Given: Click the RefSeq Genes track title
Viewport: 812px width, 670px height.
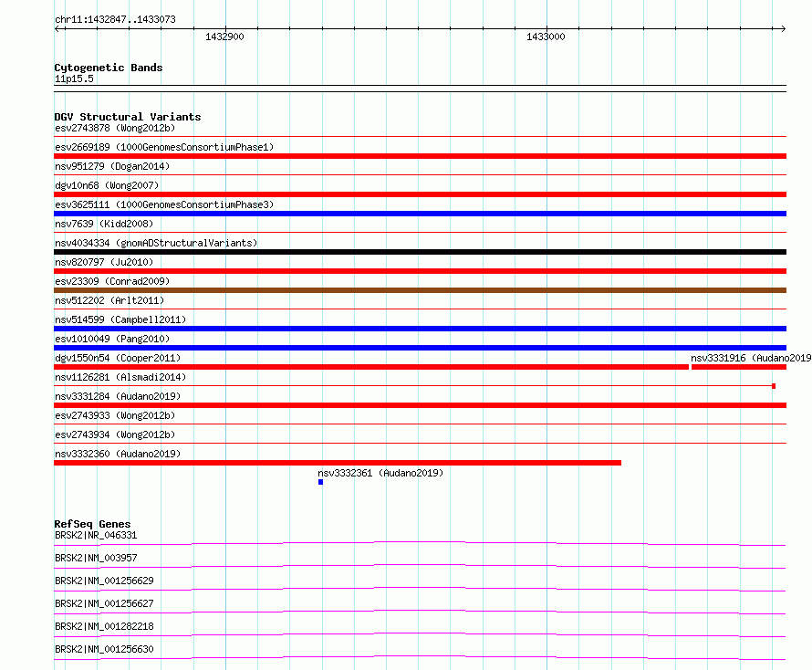Looking at the screenshot, I should click(x=92, y=524).
